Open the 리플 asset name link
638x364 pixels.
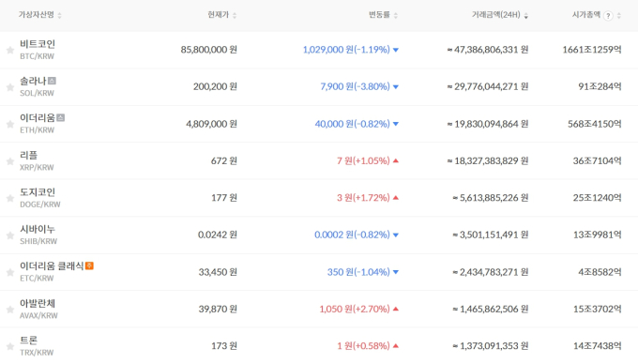point(28,155)
